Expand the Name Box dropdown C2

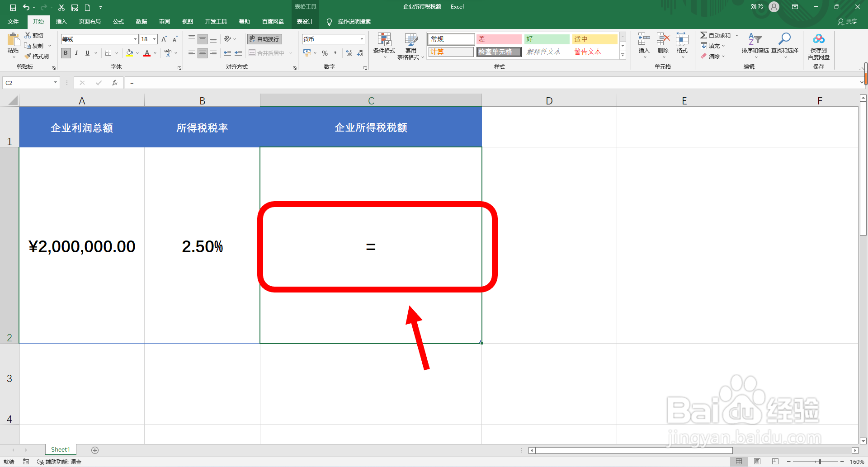[x=55, y=83]
